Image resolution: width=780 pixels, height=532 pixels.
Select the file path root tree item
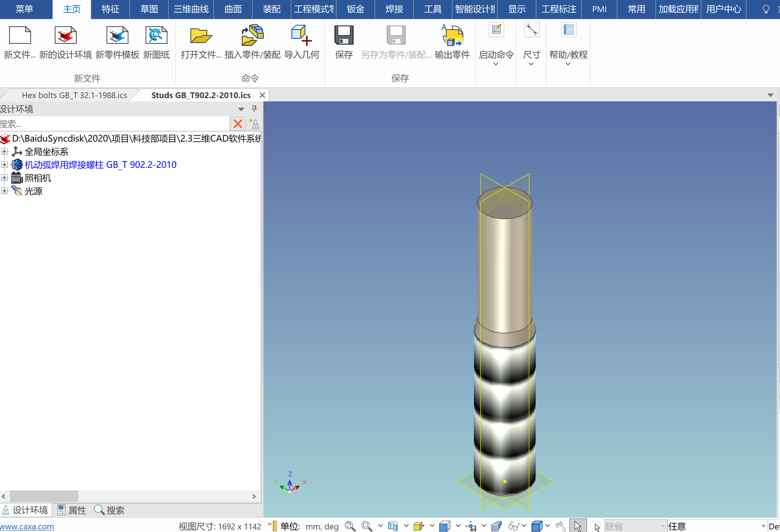coord(136,138)
